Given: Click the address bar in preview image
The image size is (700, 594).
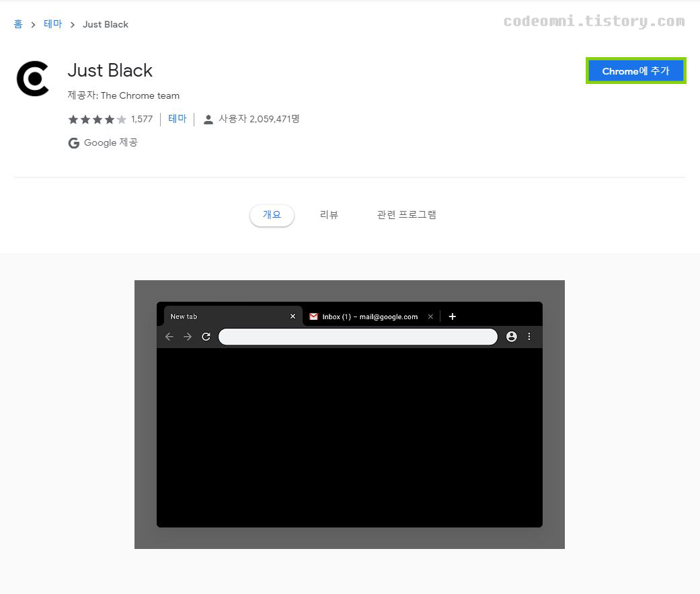Looking at the screenshot, I should (358, 337).
